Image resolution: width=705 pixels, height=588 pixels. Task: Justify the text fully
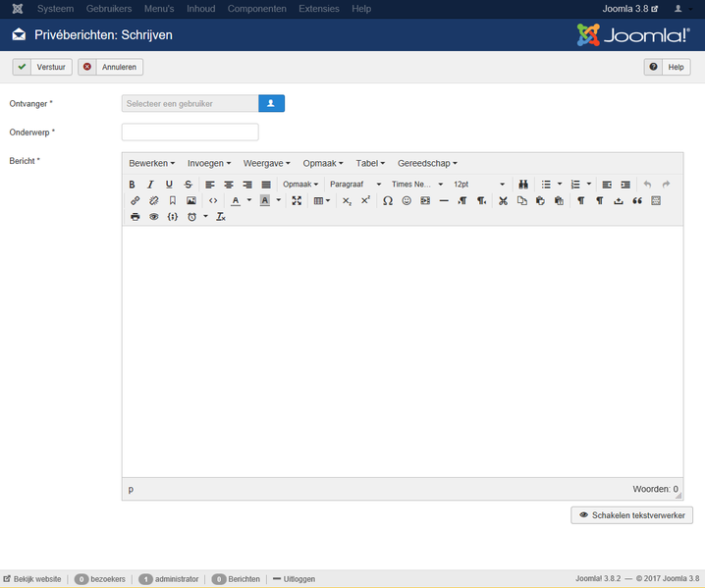(x=266, y=185)
